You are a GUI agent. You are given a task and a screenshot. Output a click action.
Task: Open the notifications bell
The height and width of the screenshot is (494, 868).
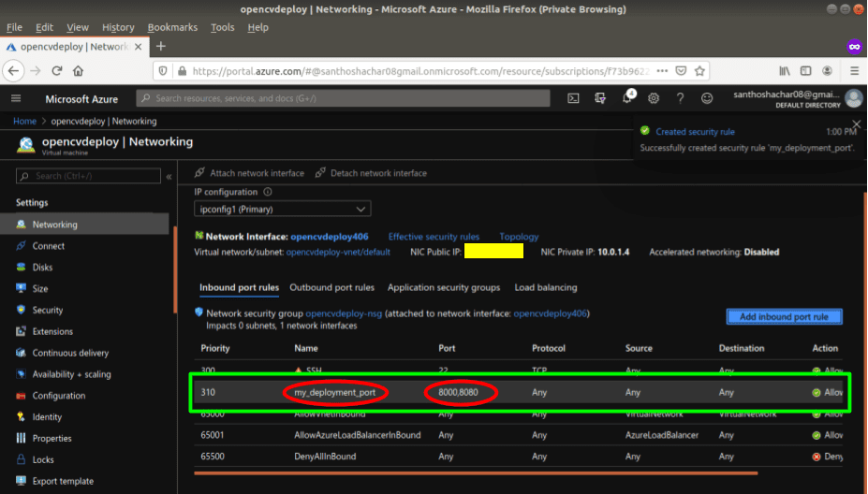pyautogui.click(x=626, y=98)
